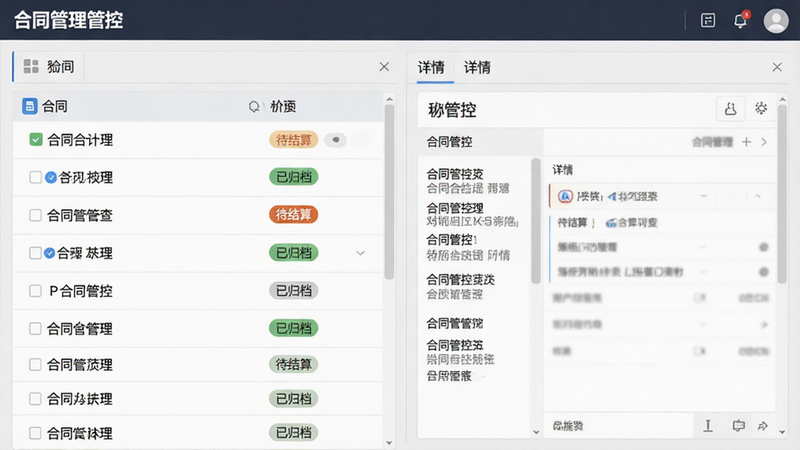Close the right 详情 panel
The image size is (800, 450).
pyautogui.click(x=777, y=67)
